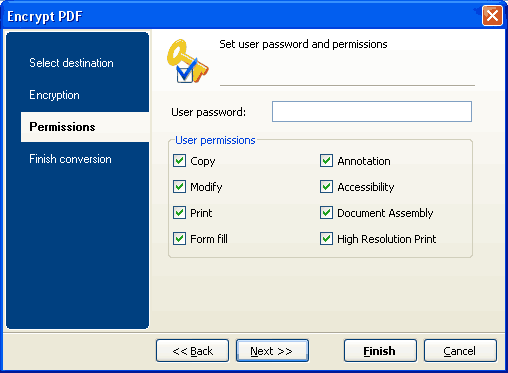Disable the Print permission checkbox

point(179,213)
